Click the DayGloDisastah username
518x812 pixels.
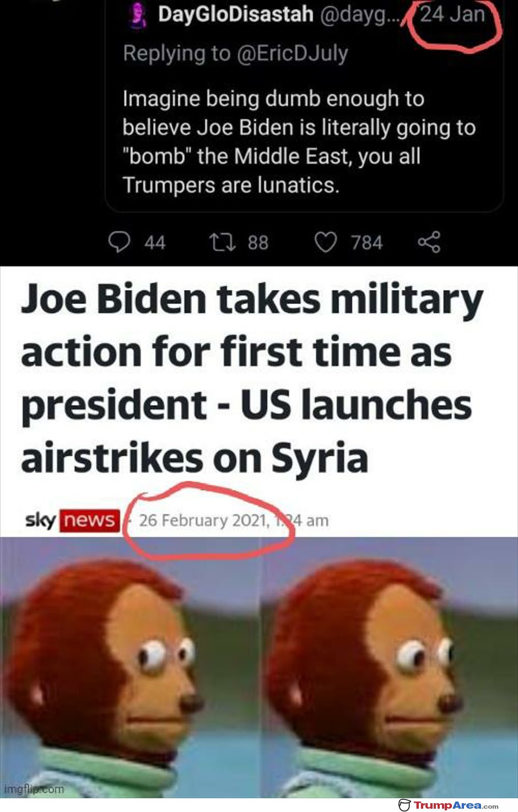[x=235, y=14]
